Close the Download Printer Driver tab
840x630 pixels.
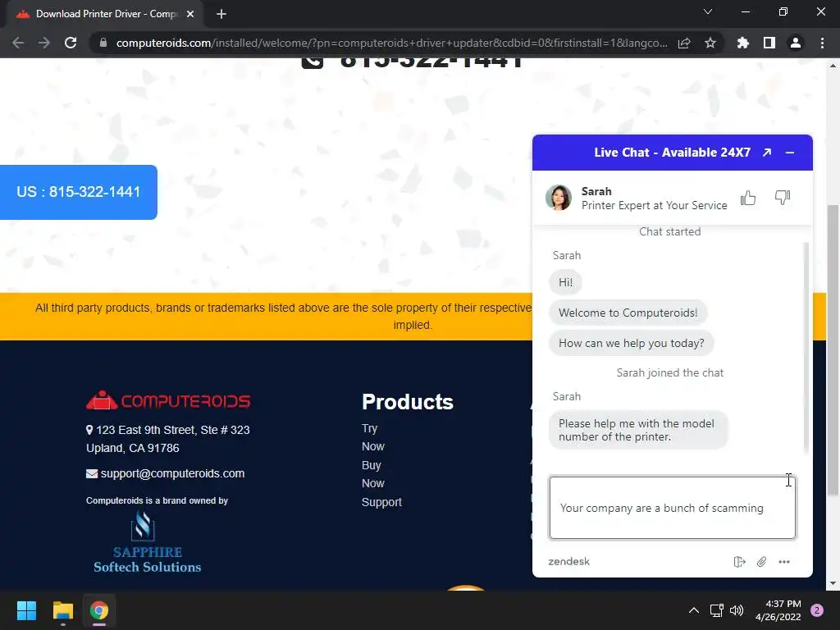190,14
